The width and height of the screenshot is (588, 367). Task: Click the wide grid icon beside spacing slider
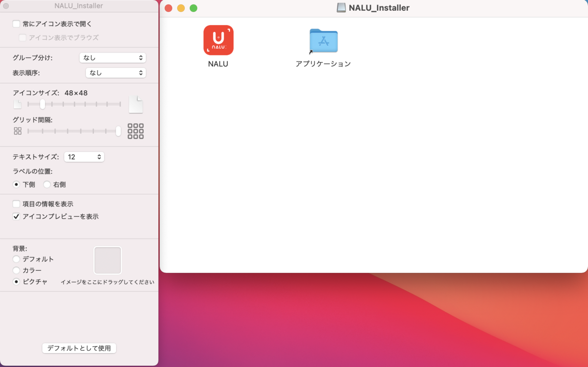[x=136, y=131]
